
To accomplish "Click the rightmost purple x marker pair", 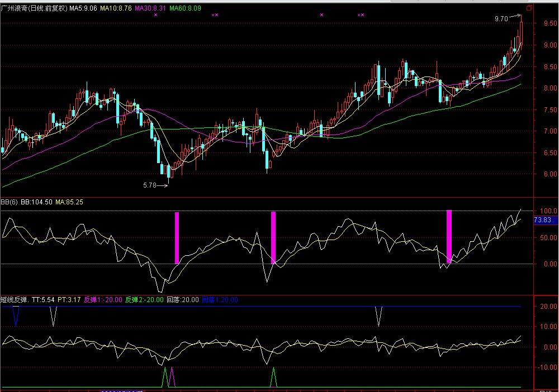I will pos(361,15).
